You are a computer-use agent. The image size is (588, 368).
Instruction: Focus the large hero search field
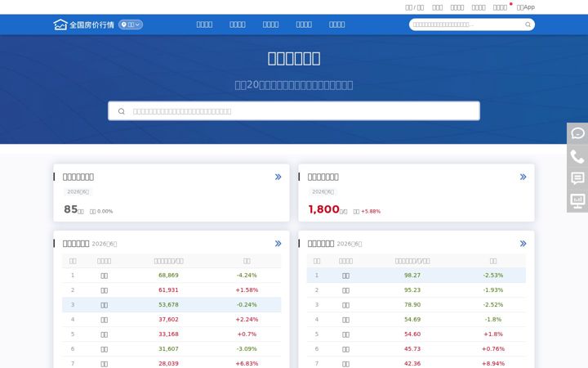(294, 110)
